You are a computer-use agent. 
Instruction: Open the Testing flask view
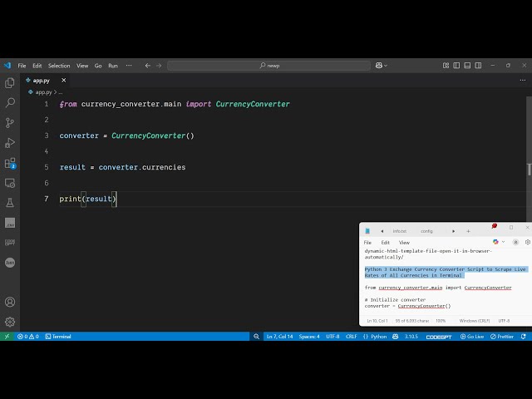(10, 203)
